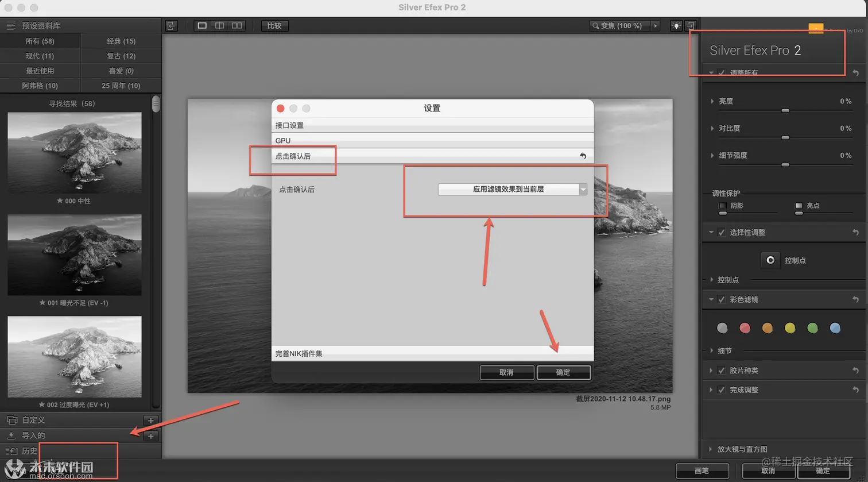
Task: Reset the 点击确认后 section with arrow icon
Action: [583, 156]
